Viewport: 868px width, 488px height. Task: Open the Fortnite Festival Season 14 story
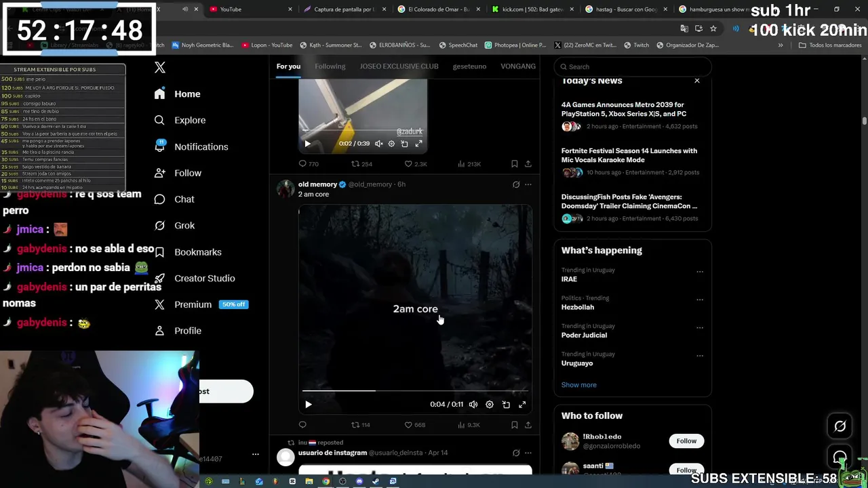(632, 161)
